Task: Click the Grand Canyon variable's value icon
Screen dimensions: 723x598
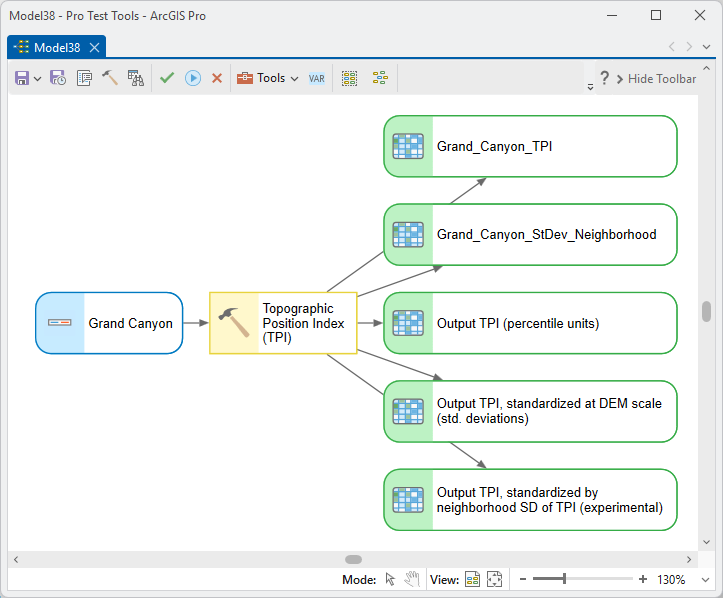Action: [59, 322]
